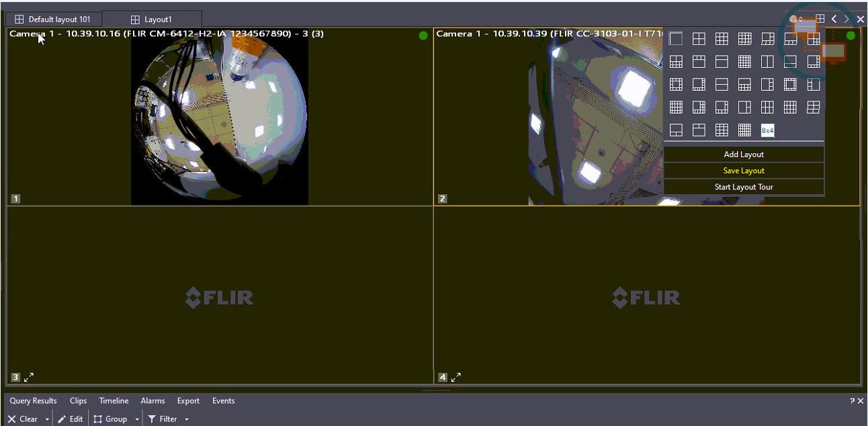The image size is (868, 426).
Task: Select the 2x2 grid layout icon
Action: pyautogui.click(x=699, y=38)
